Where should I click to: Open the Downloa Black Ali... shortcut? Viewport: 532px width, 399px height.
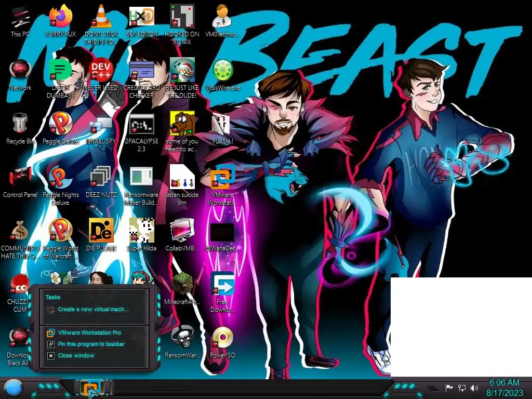19,347
